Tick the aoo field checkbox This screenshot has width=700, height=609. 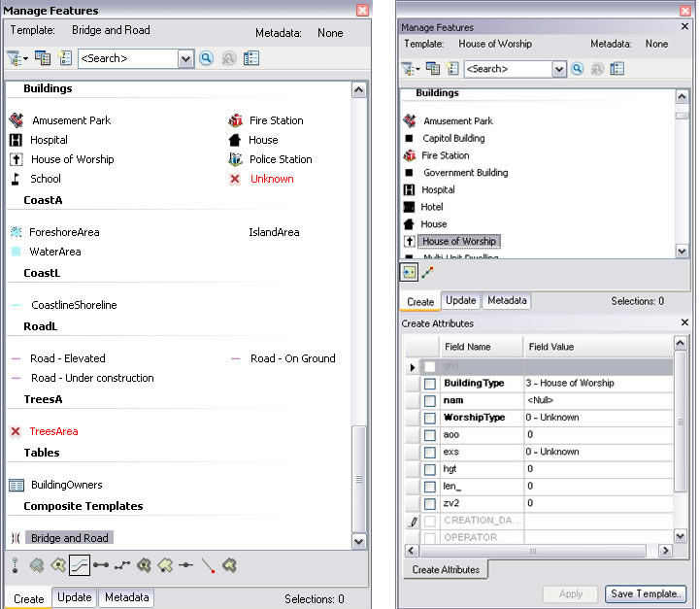tap(430, 435)
